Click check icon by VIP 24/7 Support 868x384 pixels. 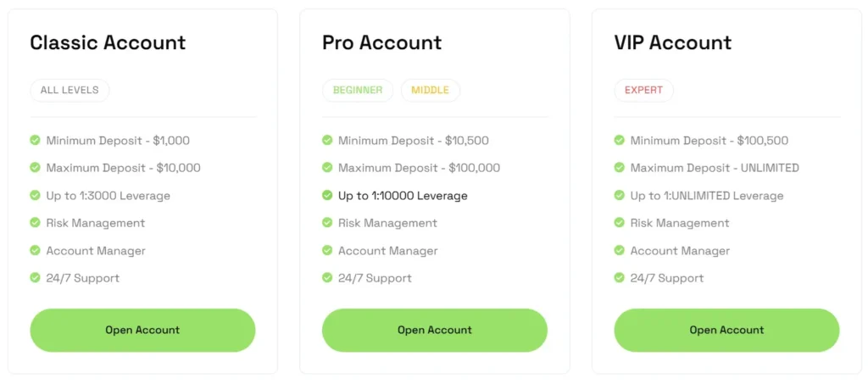[x=620, y=277]
